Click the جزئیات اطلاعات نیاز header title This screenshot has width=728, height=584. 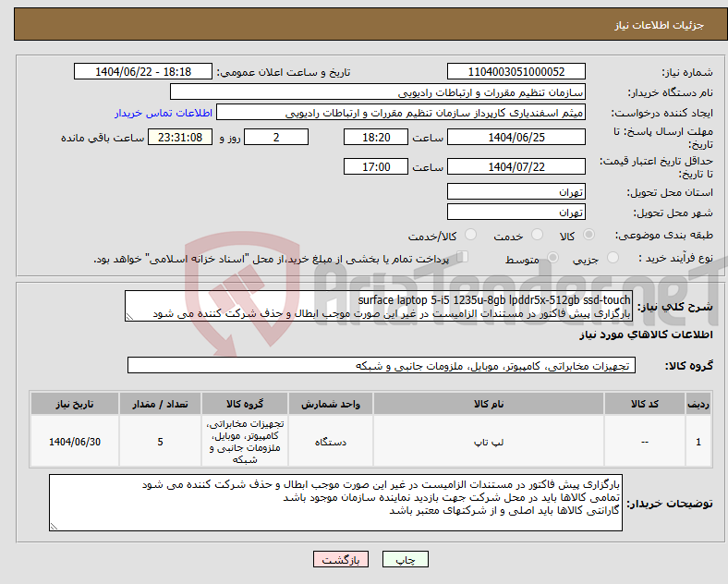[660, 25]
